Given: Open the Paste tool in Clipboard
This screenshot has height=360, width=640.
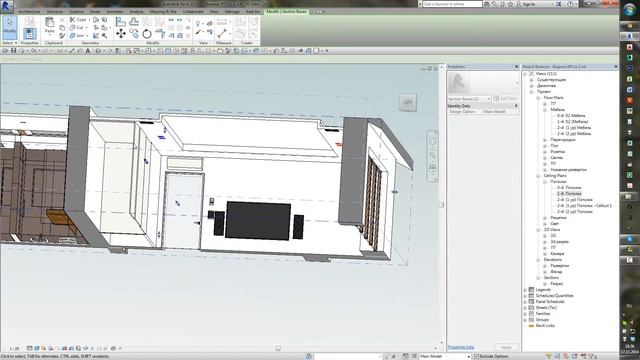Looking at the screenshot, I should 49,25.
